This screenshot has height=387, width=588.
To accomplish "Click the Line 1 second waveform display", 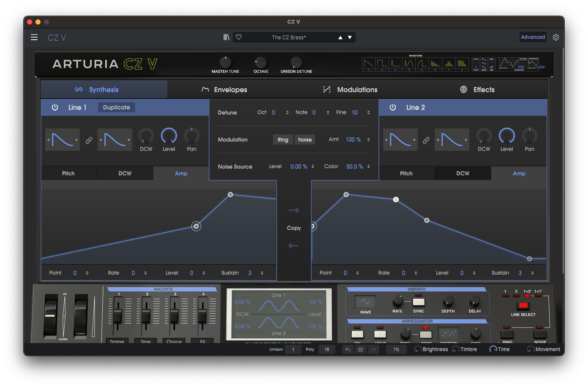I will (115, 139).
